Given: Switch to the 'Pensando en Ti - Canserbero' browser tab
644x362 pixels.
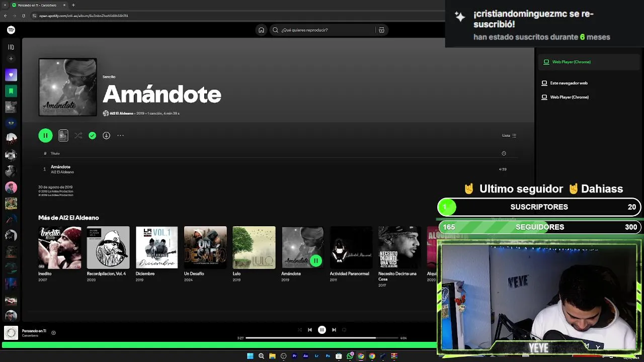Looking at the screenshot, I should coord(38,5).
